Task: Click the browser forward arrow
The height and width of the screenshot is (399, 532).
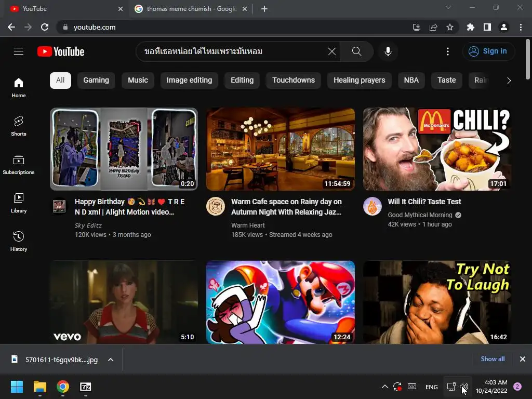Action: (28, 27)
